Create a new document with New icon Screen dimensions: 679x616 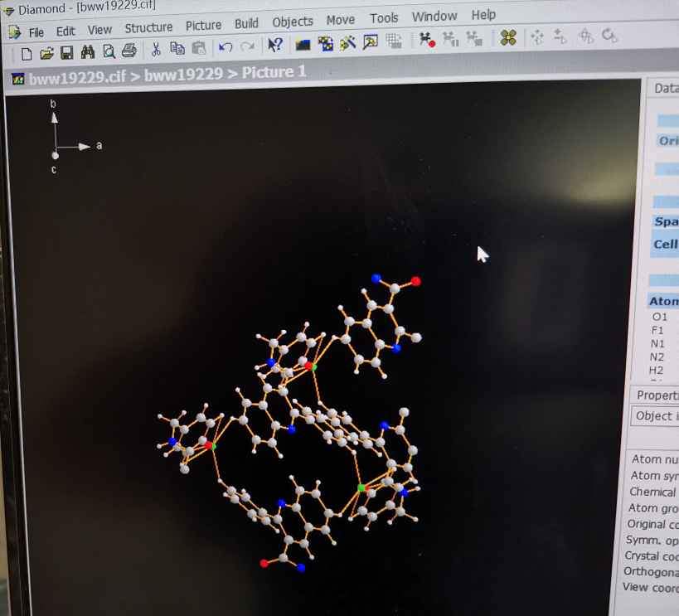pyautogui.click(x=27, y=54)
